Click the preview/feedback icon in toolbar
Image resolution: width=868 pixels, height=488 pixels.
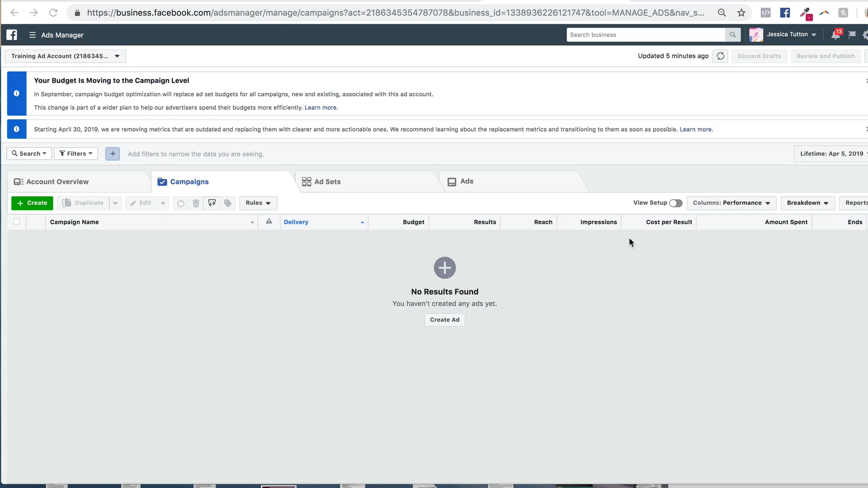tap(212, 203)
